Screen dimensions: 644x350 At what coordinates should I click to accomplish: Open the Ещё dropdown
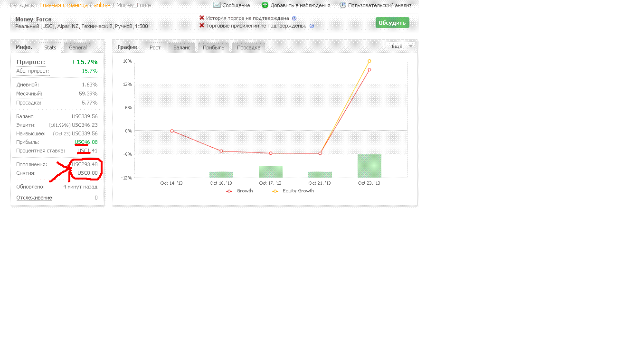(x=400, y=46)
